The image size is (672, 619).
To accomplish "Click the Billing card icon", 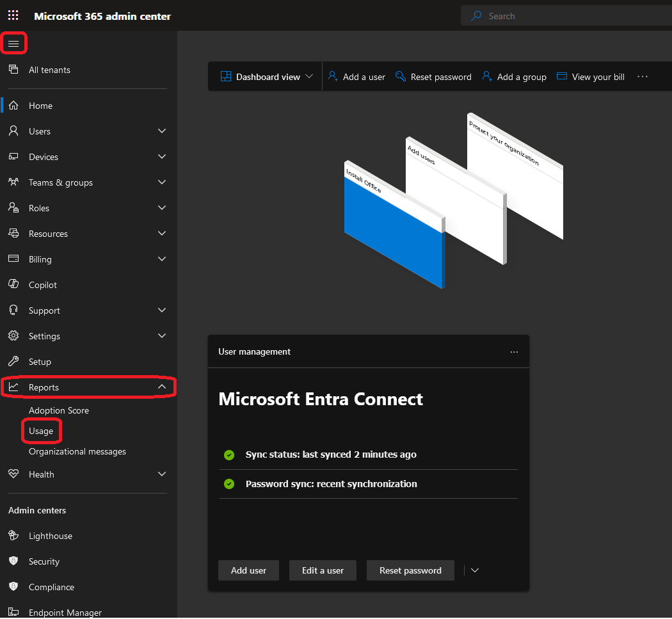I will 13,259.
